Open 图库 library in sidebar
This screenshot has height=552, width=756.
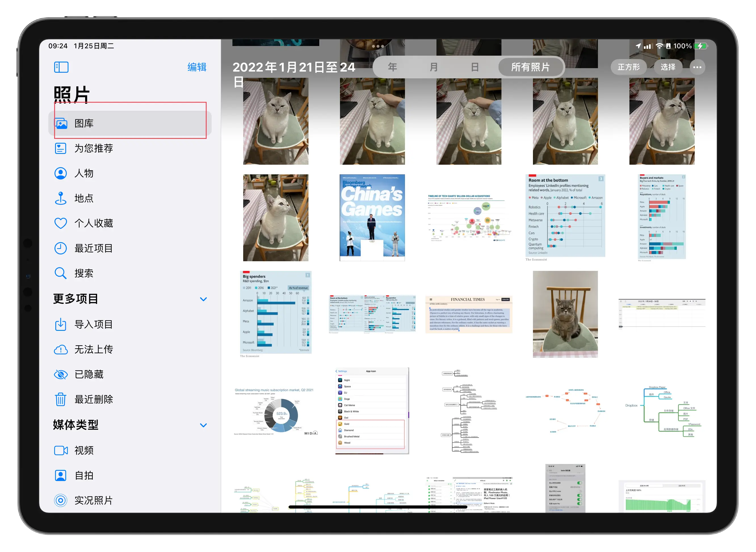130,123
